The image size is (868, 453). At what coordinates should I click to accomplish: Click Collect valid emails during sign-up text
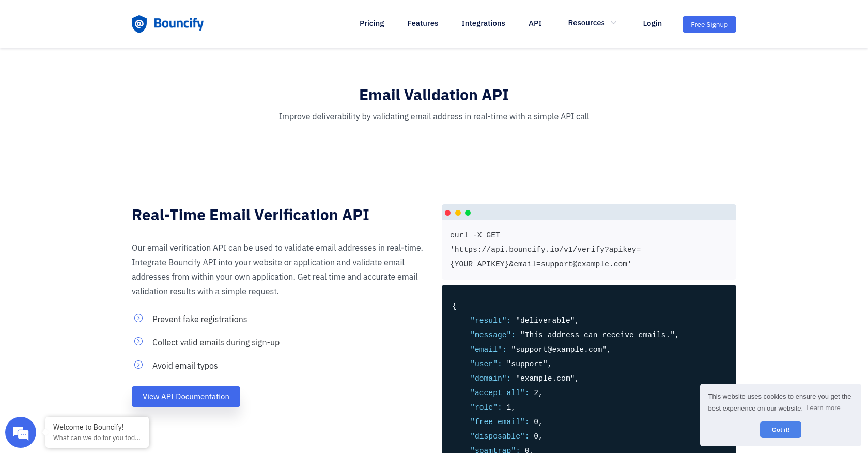(x=216, y=342)
